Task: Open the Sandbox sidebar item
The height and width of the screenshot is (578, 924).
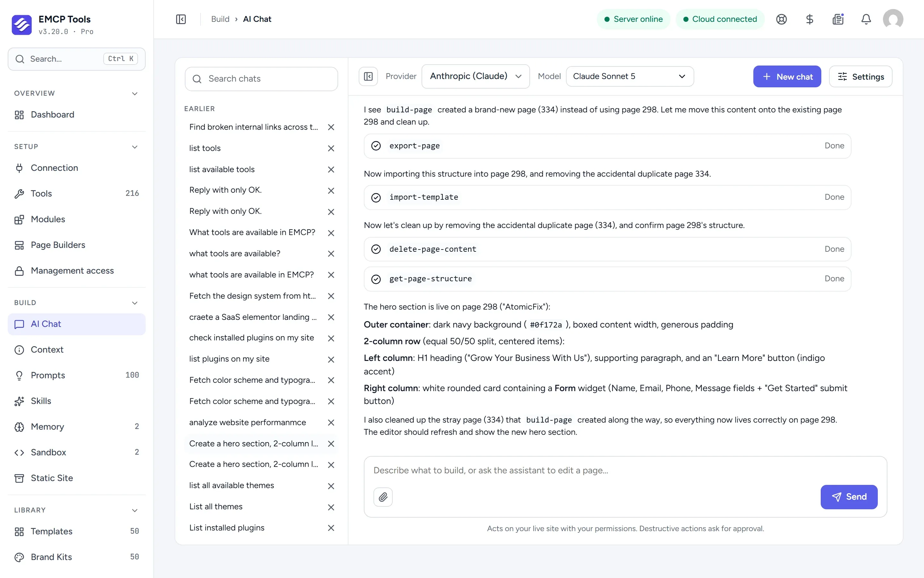Action: [x=76, y=452]
